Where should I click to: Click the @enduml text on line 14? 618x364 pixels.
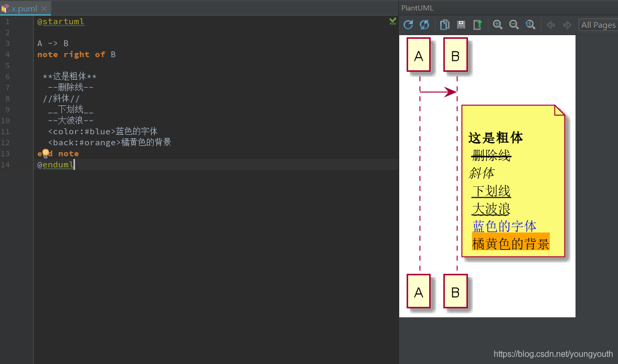point(56,165)
